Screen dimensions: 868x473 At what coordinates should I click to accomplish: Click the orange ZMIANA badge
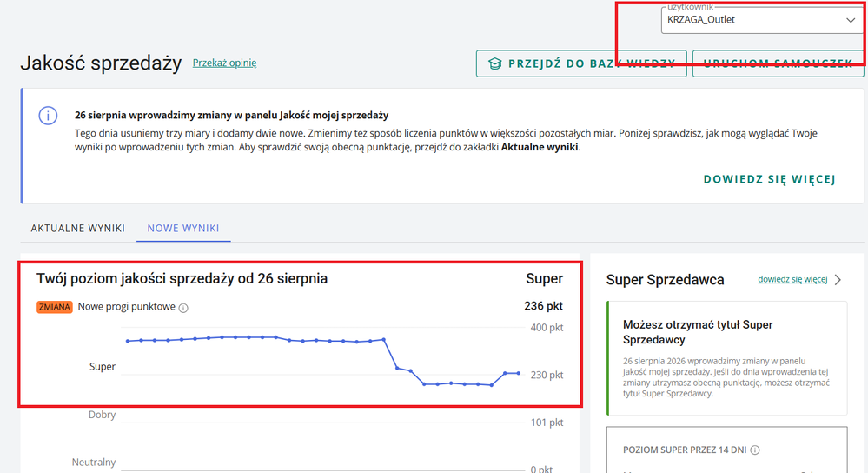54,307
